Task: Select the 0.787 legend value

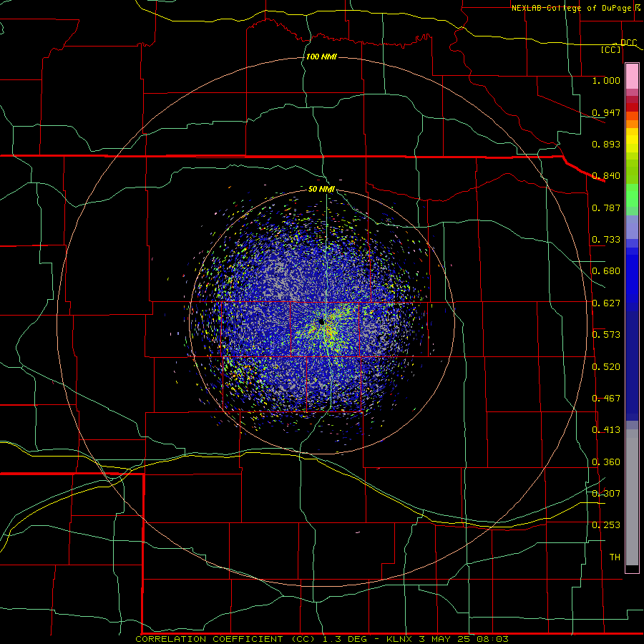Action: click(606, 208)
